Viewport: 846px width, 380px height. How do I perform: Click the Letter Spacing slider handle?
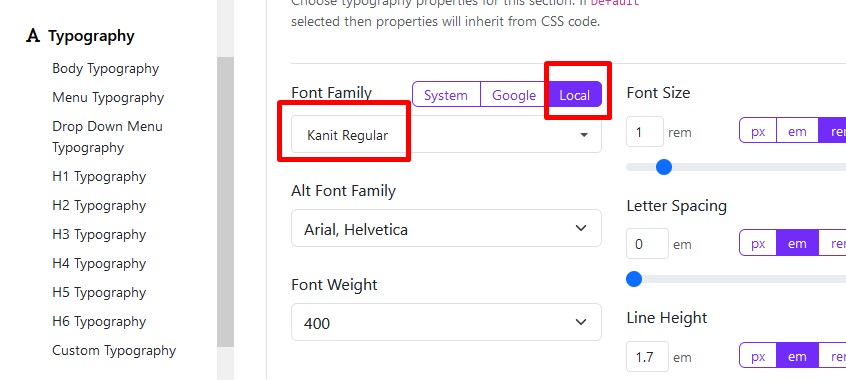click(634, 280)
